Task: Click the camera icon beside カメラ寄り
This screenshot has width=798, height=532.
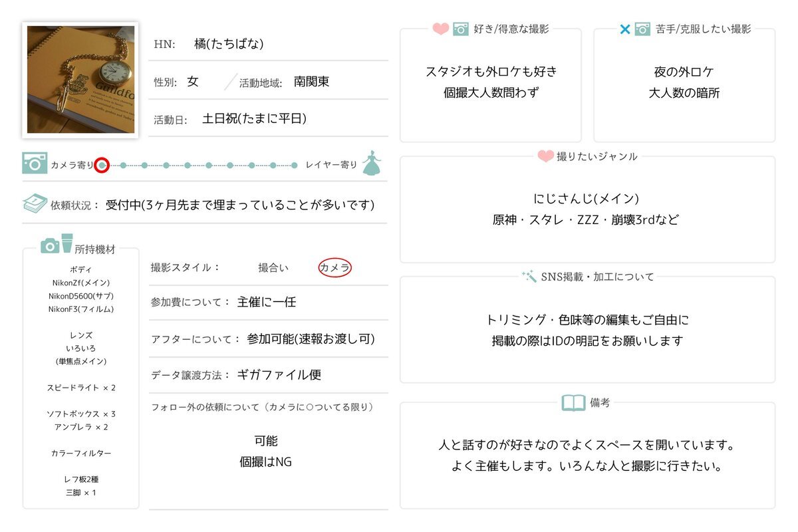Action: (35, 163)
